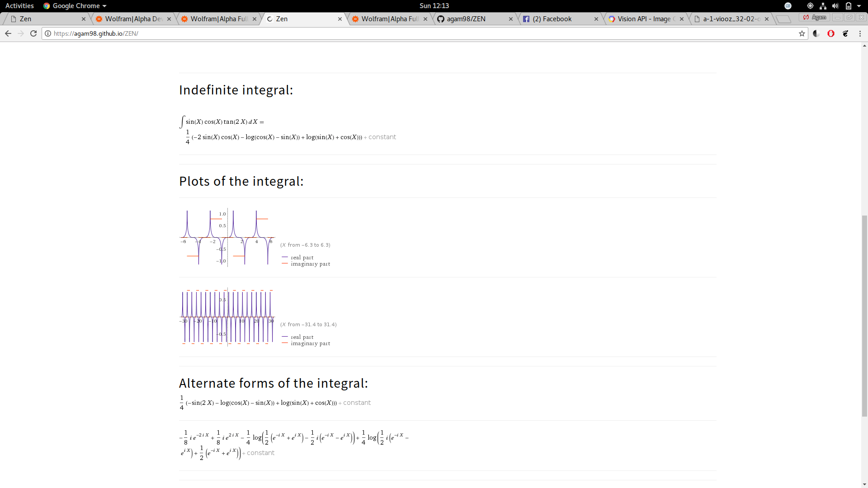The image size is (868, 488).
Task: Click the volume icon in the top bar
Action: [835, 6]
